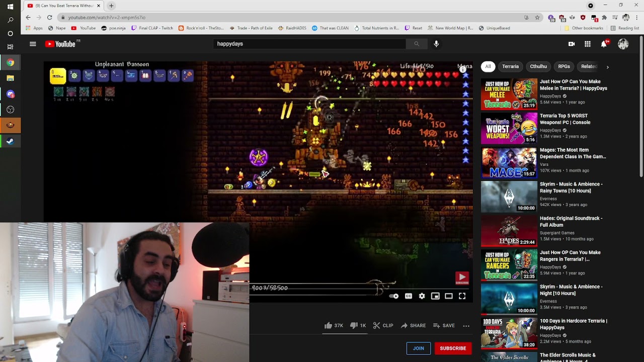Open Mages Most Item Dependent Class thumbnail

tap(509, 162)
